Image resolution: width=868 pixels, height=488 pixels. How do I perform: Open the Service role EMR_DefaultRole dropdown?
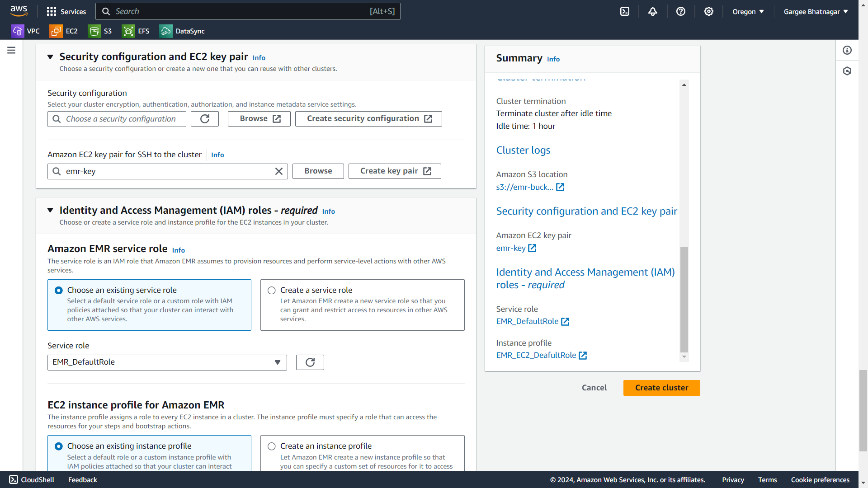pos(167,362)
